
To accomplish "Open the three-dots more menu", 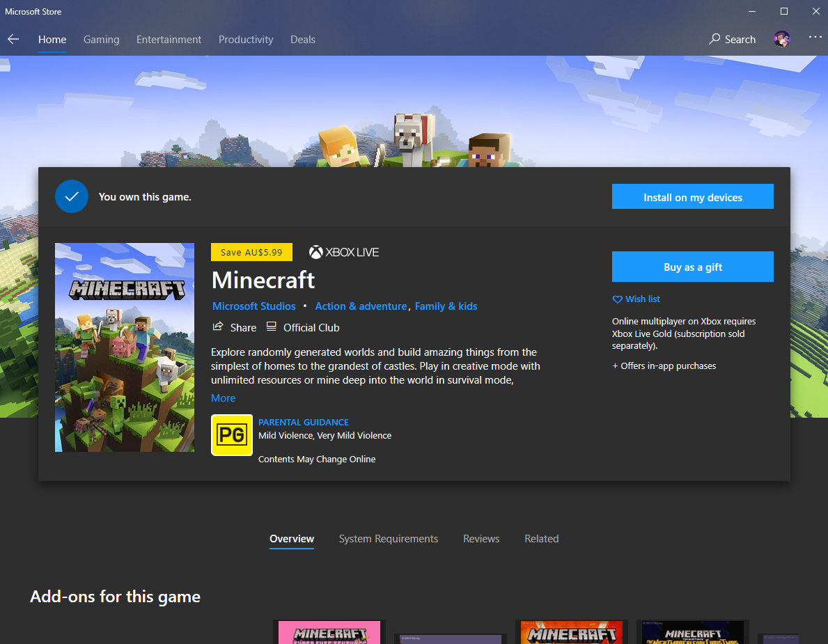I will (815, 37).
